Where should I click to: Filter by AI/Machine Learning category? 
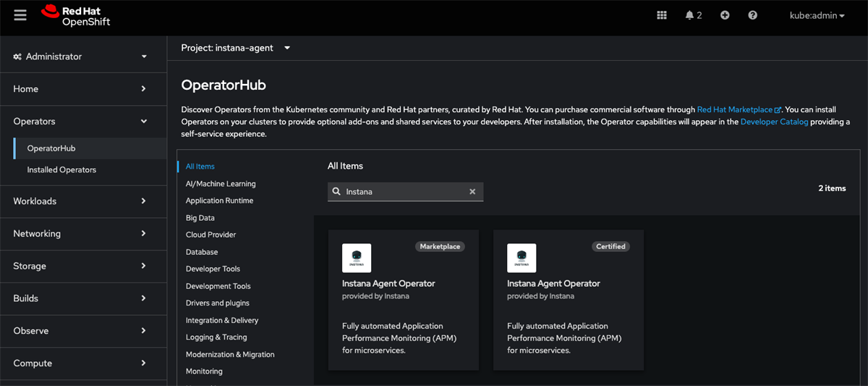[221, 184]
